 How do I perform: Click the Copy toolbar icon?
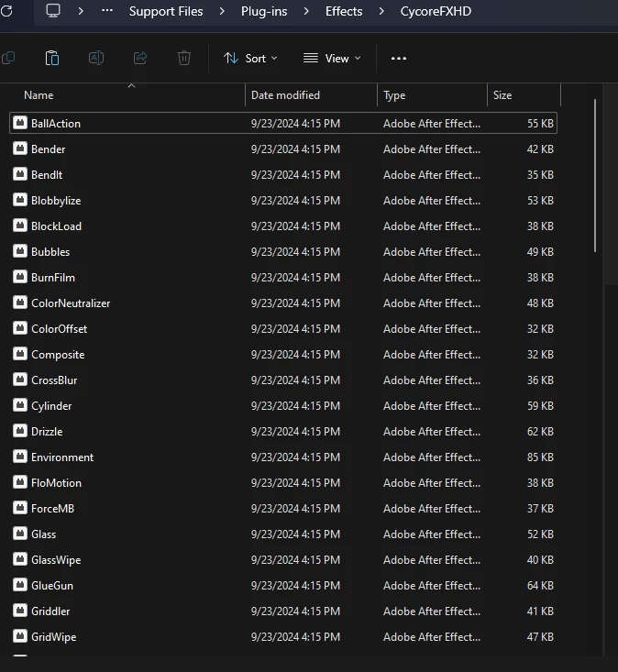pos(8,58)
